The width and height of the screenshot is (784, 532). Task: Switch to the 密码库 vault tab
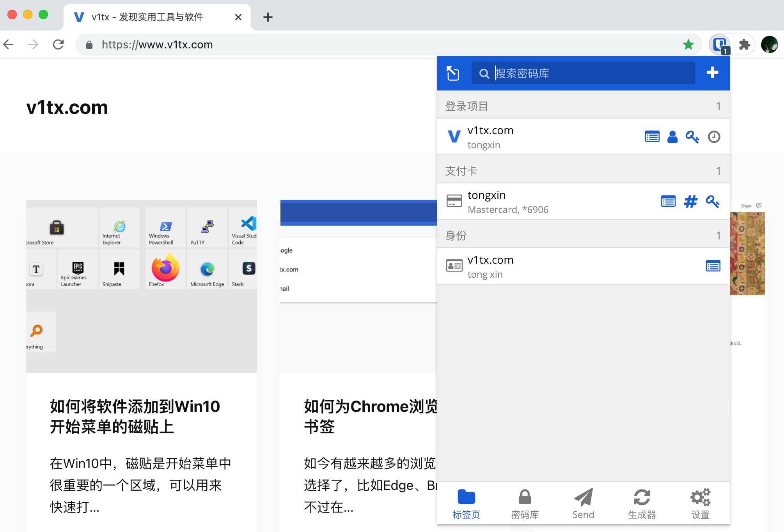[525, 503]
